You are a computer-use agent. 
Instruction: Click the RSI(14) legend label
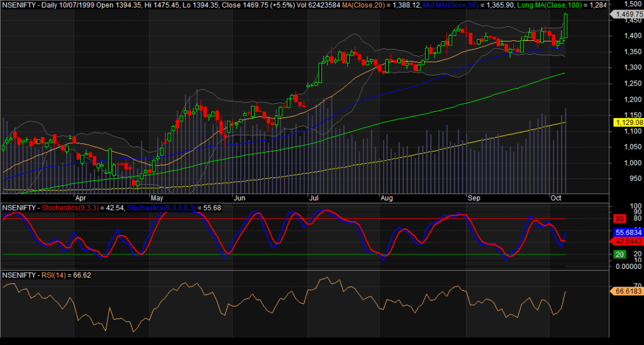click(x=53, y=275)
